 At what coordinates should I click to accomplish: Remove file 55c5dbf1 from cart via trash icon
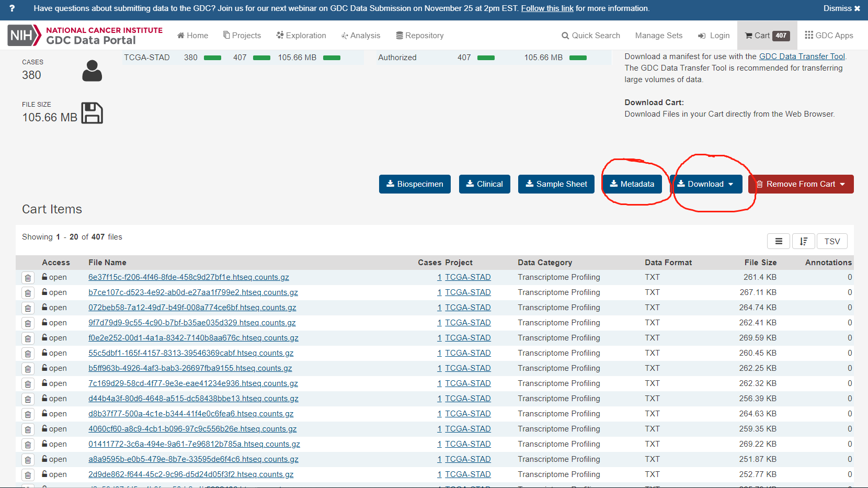tap(28, 354)
